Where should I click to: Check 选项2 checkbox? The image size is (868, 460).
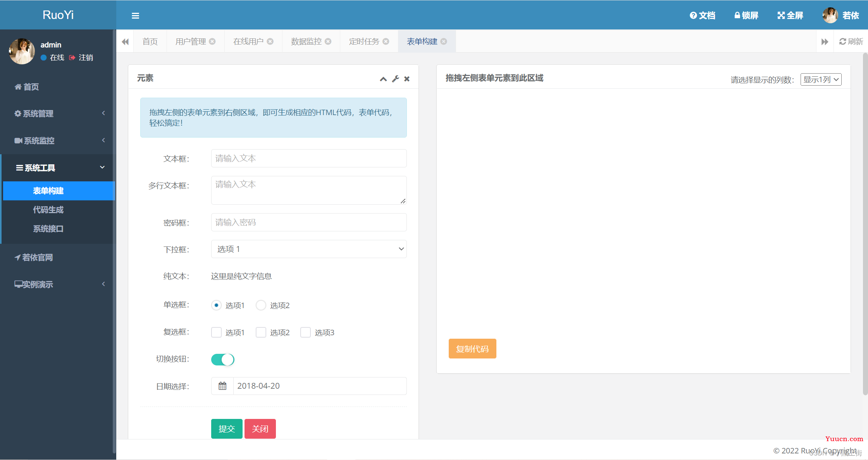(260, 332)
